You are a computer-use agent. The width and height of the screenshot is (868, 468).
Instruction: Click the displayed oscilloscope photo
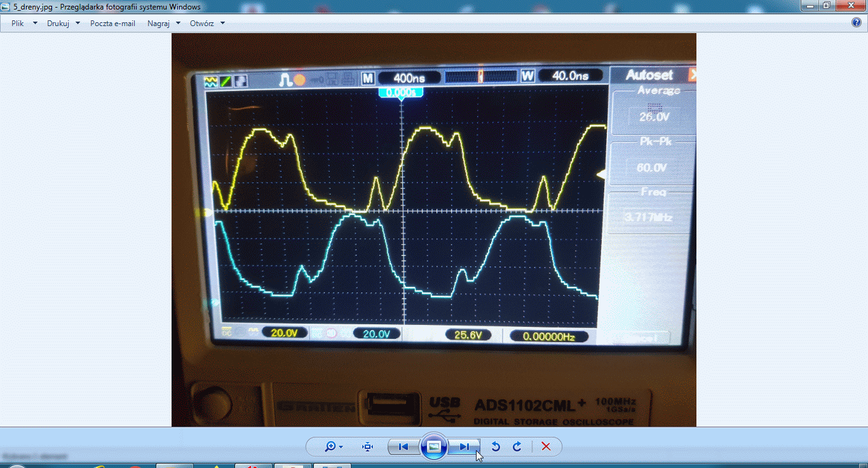tap(433, 229)
